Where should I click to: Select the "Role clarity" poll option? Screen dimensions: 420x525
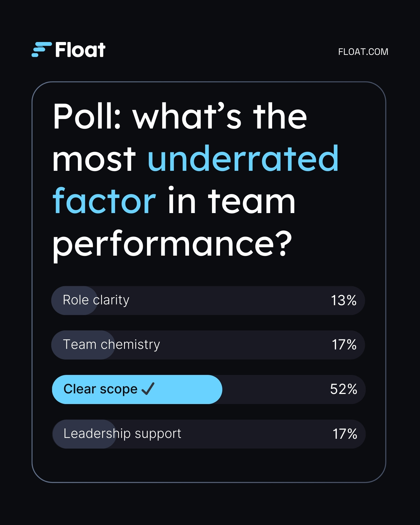tap(96, 300)
